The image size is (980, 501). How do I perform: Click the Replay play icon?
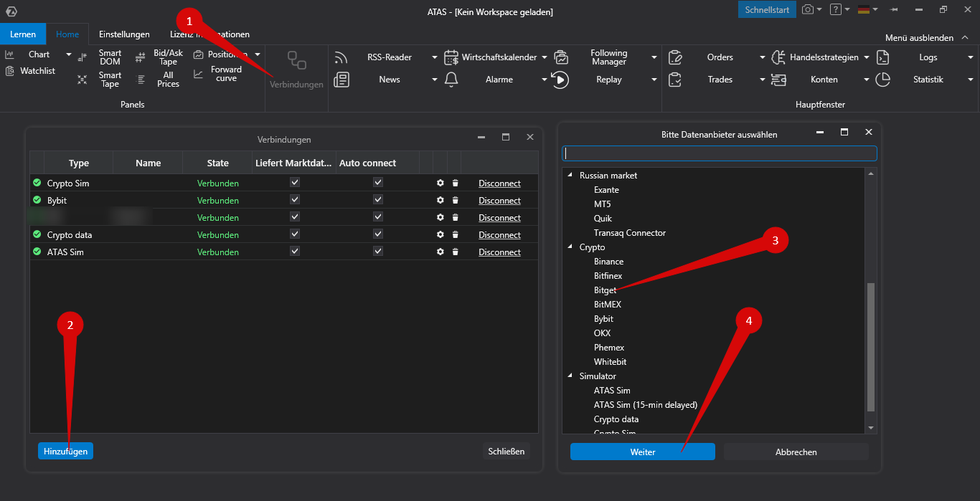coord(560,80)
